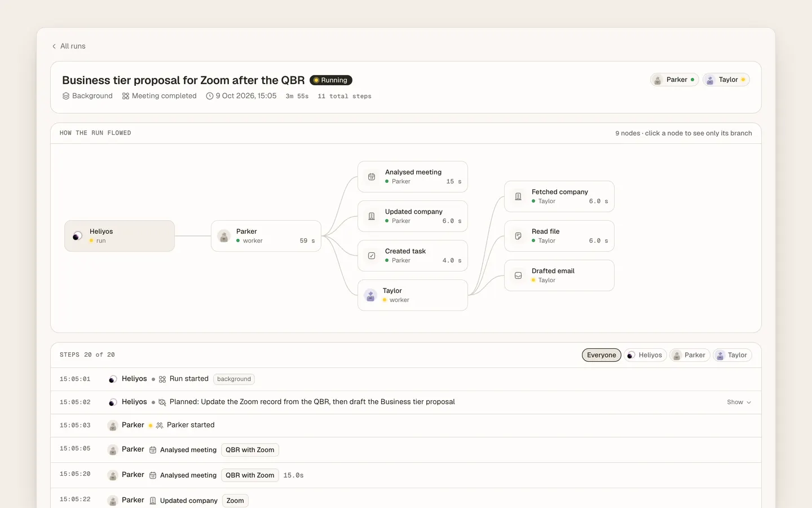
Task: Click building icon on Fetched company node
Action: [x=518, y=196]
